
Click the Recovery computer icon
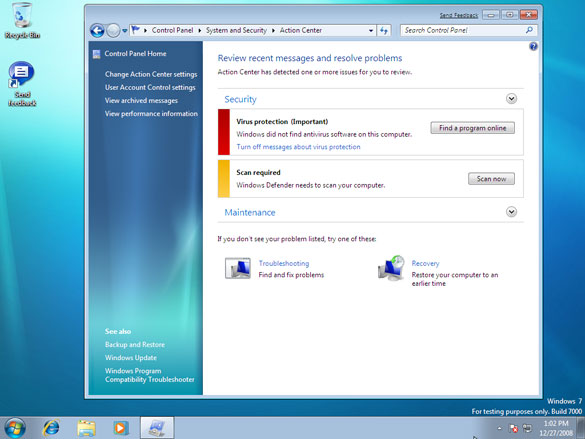(x=391, y=268)
